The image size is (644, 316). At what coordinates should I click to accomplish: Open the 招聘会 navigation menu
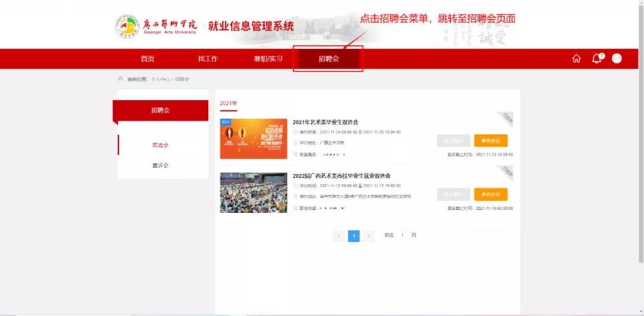328,59
